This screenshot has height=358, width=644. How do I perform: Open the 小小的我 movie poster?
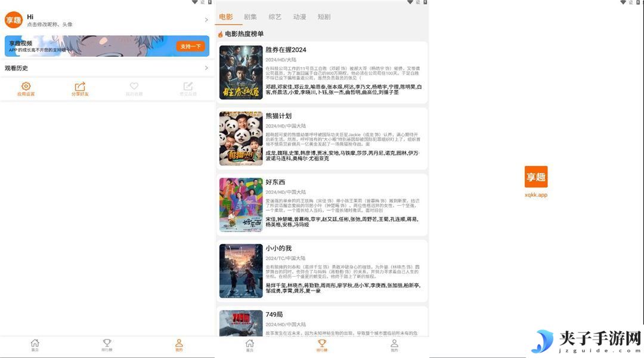point(241,271)
